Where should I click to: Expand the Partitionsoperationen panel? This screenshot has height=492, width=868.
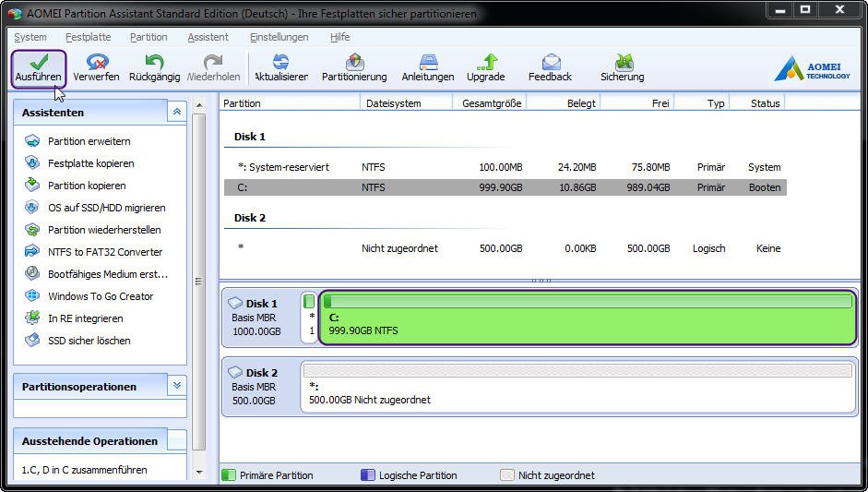coord(176,386)
